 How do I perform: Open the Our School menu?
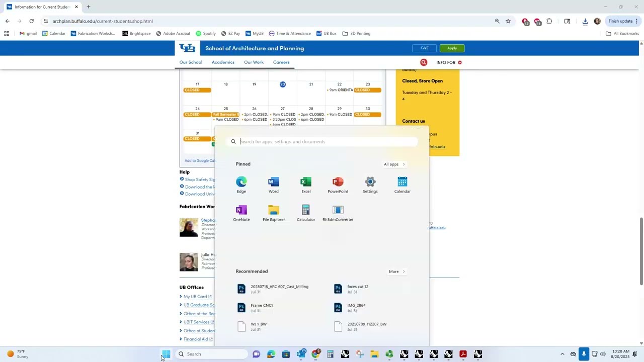pos(191,62)
